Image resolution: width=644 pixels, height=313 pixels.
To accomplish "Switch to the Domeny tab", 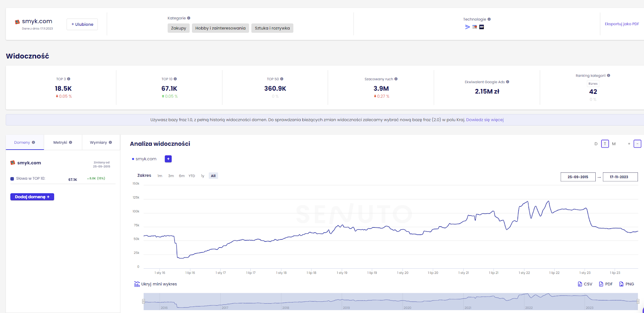I will (x=25, y=143).
